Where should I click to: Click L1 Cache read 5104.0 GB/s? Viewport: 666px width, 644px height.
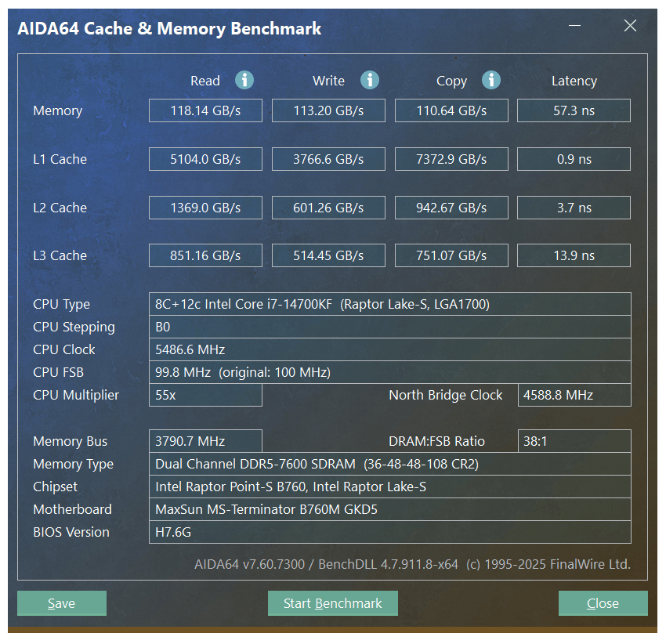(205, 159)
